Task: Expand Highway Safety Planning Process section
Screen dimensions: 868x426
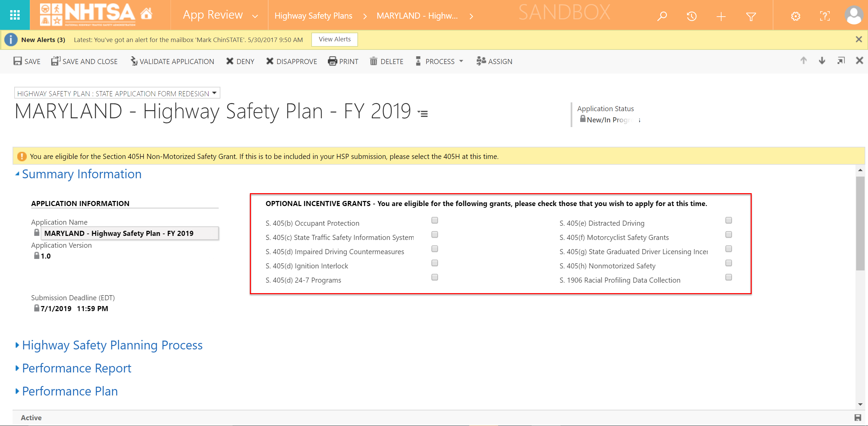Action: pos(112,345)
